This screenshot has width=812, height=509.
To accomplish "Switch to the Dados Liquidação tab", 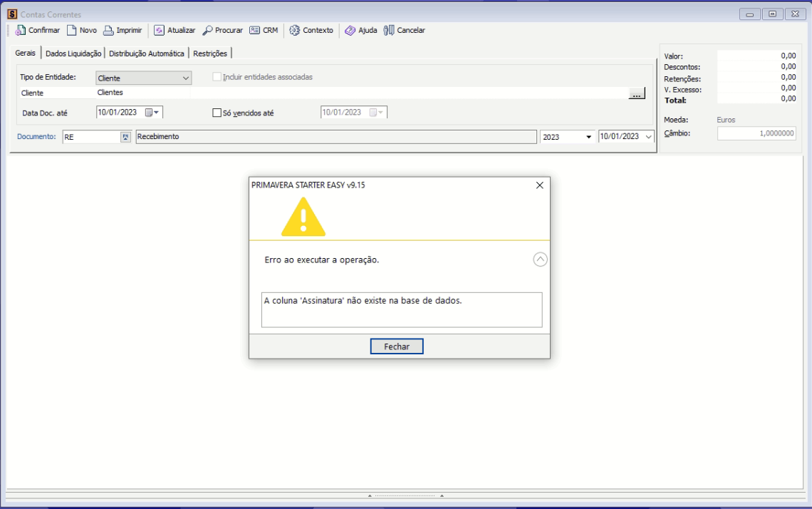I will (x=73, y=53).
